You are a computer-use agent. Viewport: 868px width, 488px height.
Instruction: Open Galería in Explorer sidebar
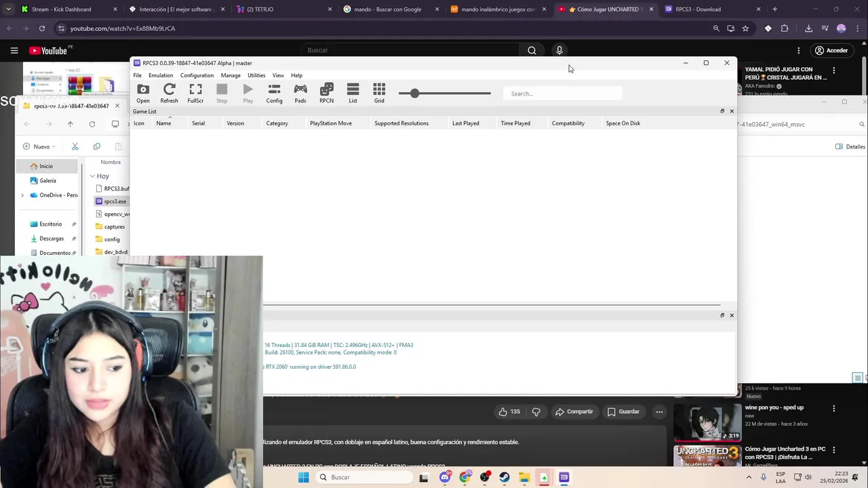click(x=43, y=181)
